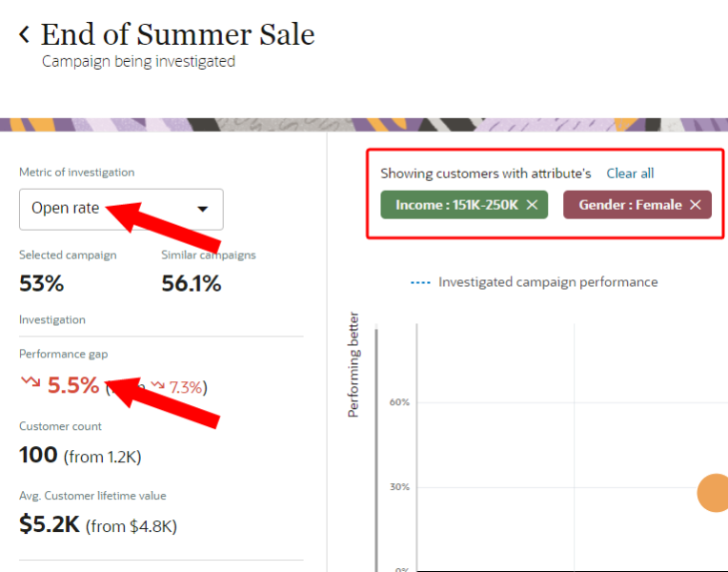The image size is (728, 572).
Task: Select the orange bubble on the chart
Action: tap(714, 493)
